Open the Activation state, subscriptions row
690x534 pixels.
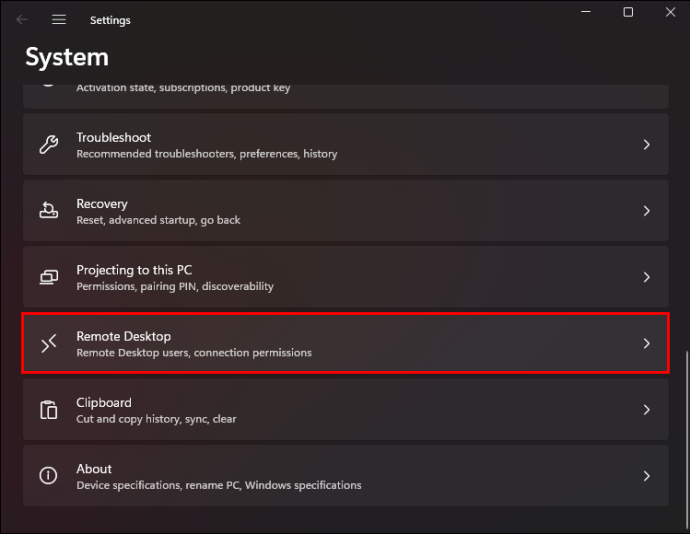(346, 96)
